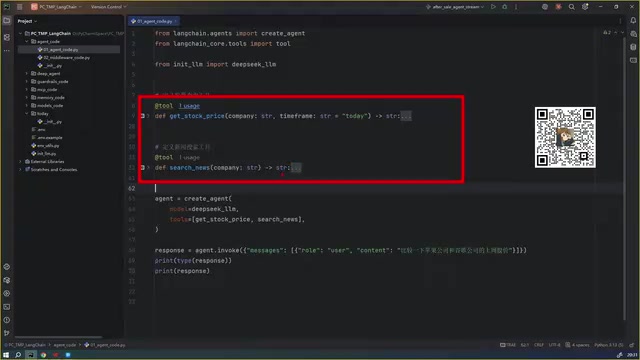Expand External Libraries node

click(20, 162)
